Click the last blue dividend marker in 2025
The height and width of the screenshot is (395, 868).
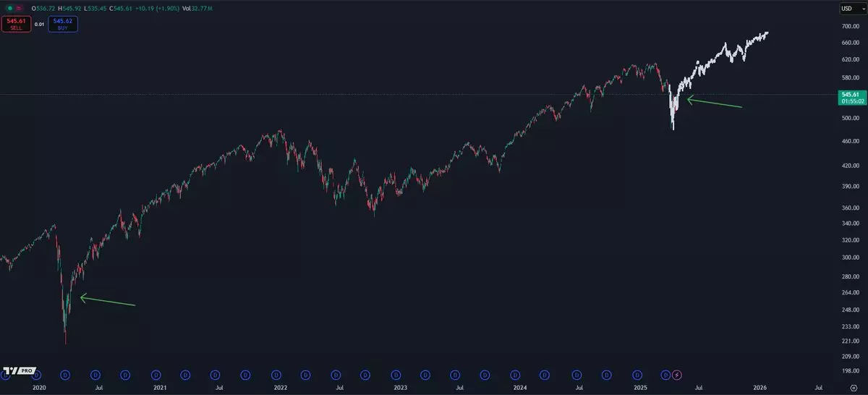coord(666,375)
